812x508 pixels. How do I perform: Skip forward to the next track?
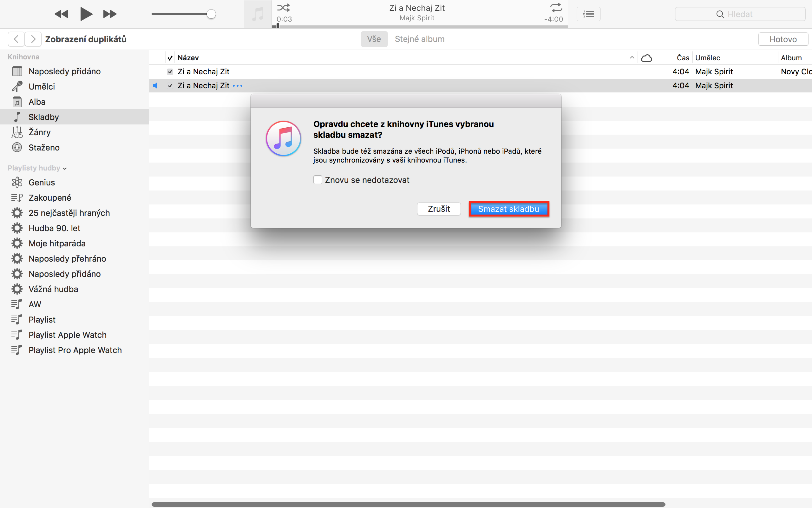click(x=110, y=14)
